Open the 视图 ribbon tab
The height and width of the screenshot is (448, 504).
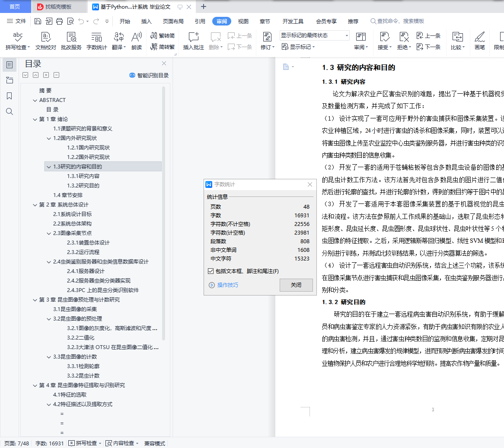coord(243,21)
